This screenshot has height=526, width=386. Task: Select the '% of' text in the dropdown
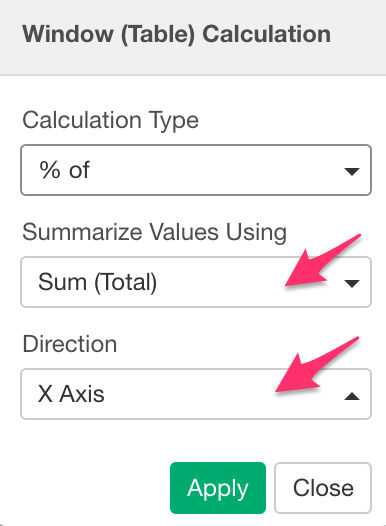coord(64,170)
